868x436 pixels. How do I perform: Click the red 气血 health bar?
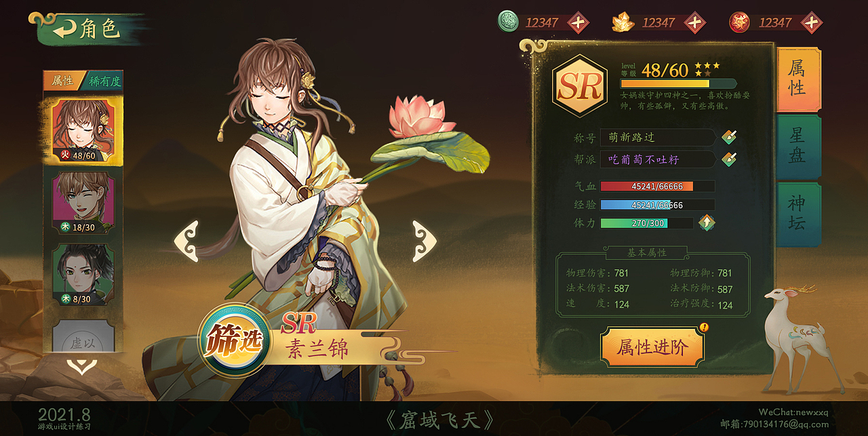tap(656, 186)
